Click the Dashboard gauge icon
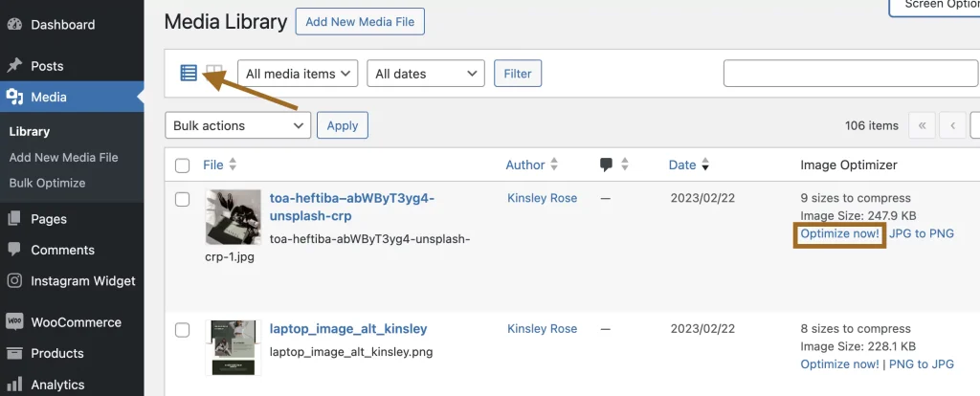This screenshot has height=396, width=980. click(x=14, y=24)
